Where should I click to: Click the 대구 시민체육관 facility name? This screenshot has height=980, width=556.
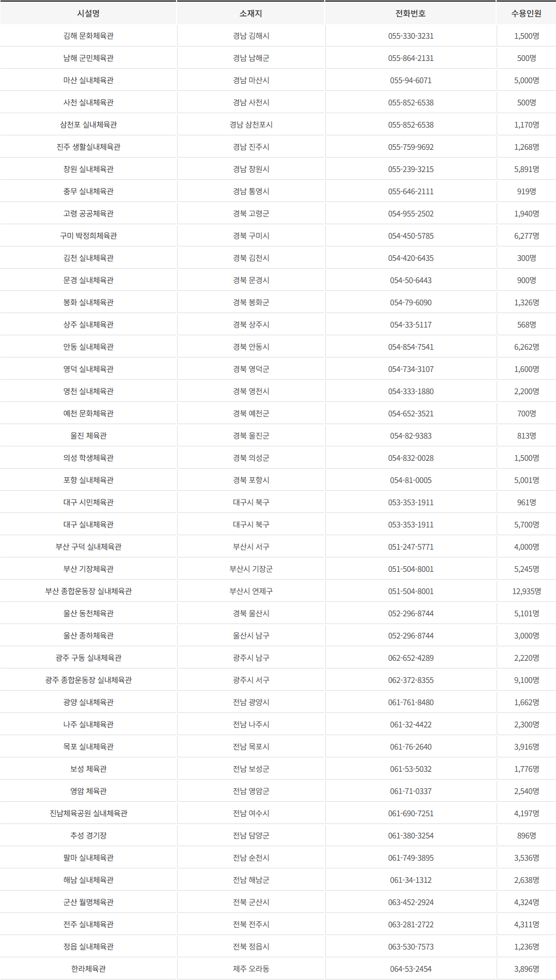pos(88,502)
